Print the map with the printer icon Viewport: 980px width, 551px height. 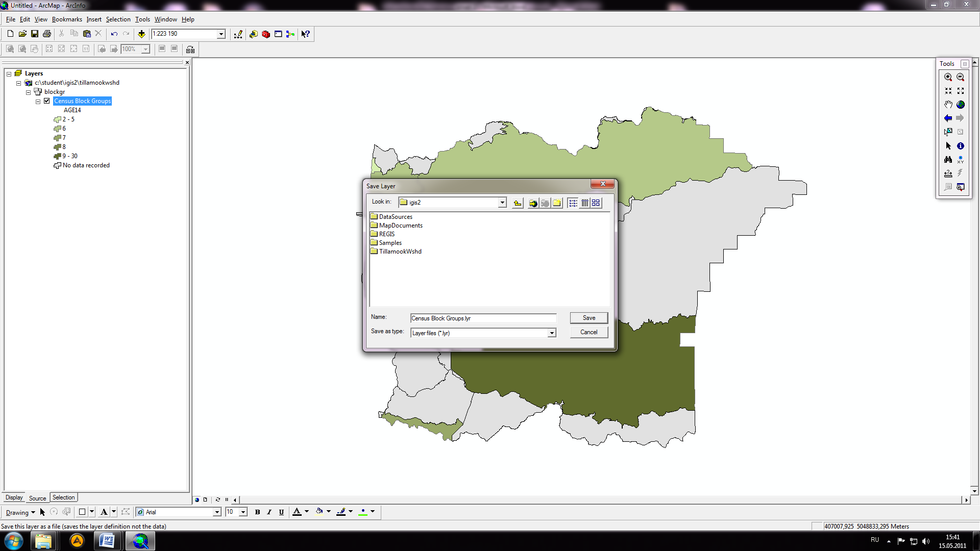47,34
